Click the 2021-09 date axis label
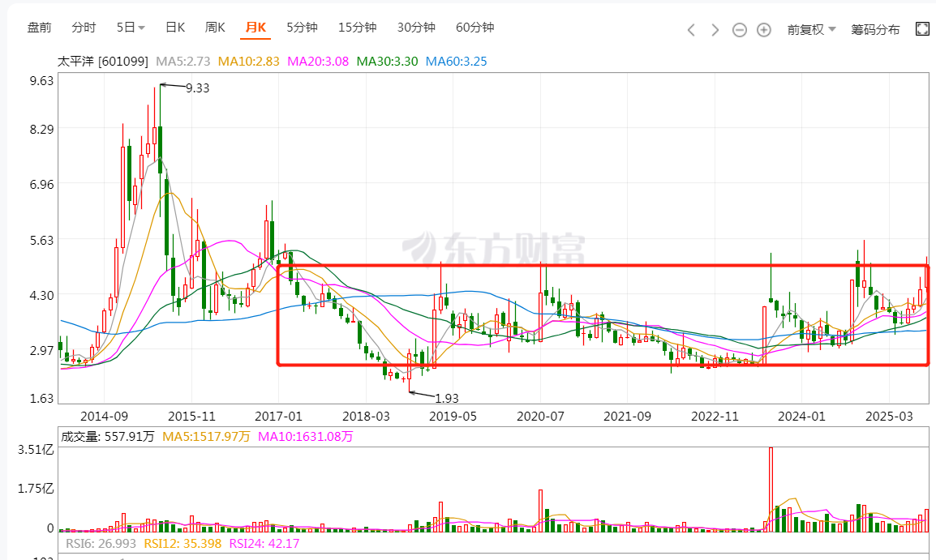 [628, 417]
